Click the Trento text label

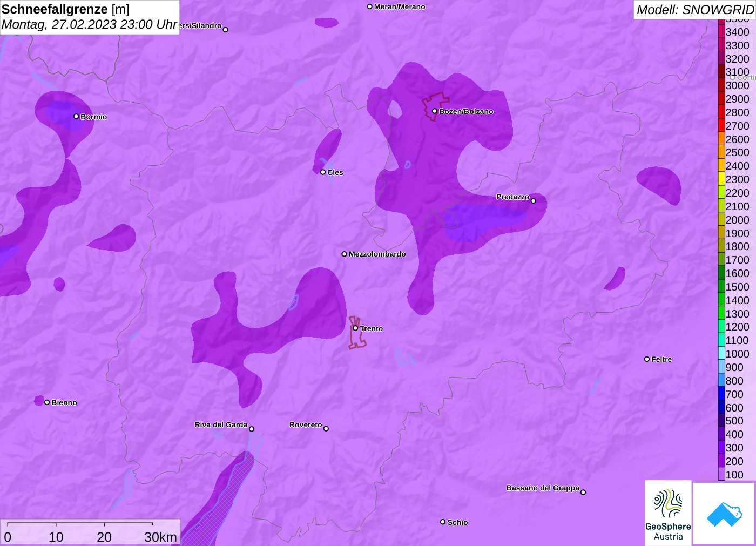point(372,328)
